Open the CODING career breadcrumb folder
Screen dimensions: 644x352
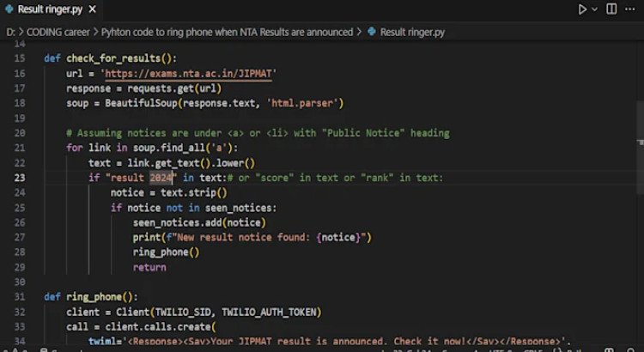(x=58, y=32)
